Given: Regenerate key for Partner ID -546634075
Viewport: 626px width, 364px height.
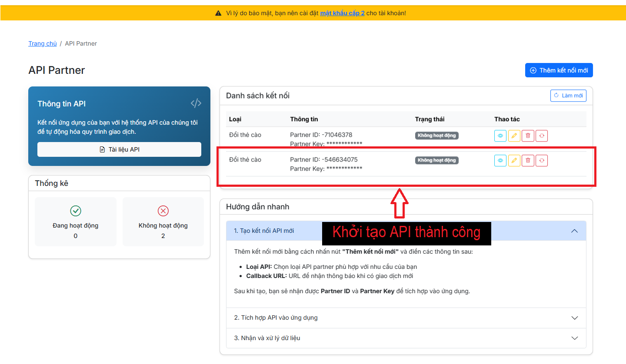Looking at the screenshot, I should coord(542,161).
